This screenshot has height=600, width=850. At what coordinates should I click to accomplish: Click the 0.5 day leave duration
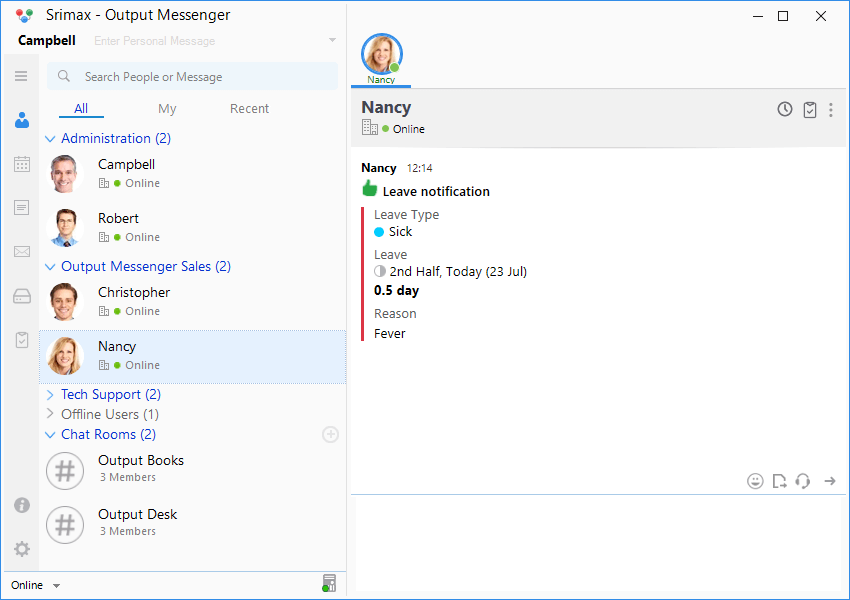(x=396, y=291)
